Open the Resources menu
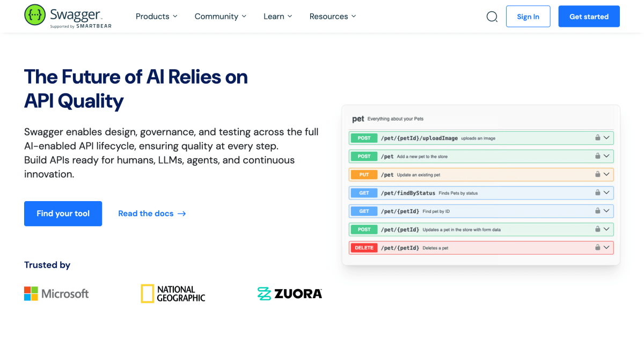The image size is (644, 362). (333, 17)
